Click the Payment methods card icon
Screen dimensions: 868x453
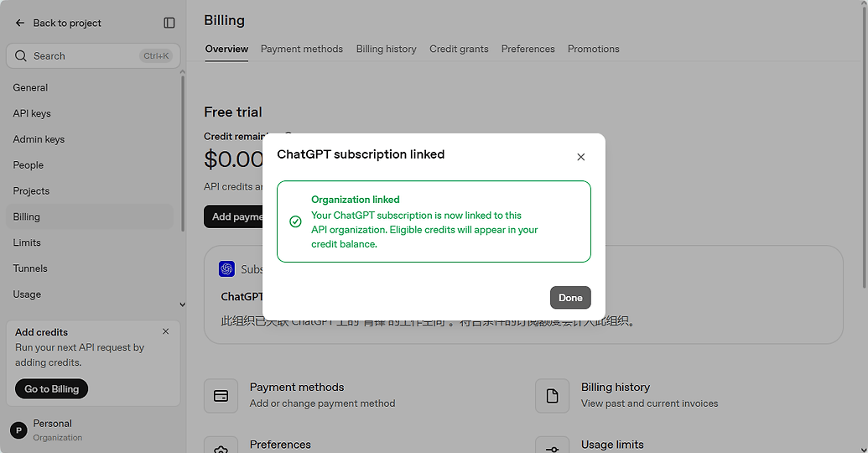pyautogui.click(x=221, y=396)
